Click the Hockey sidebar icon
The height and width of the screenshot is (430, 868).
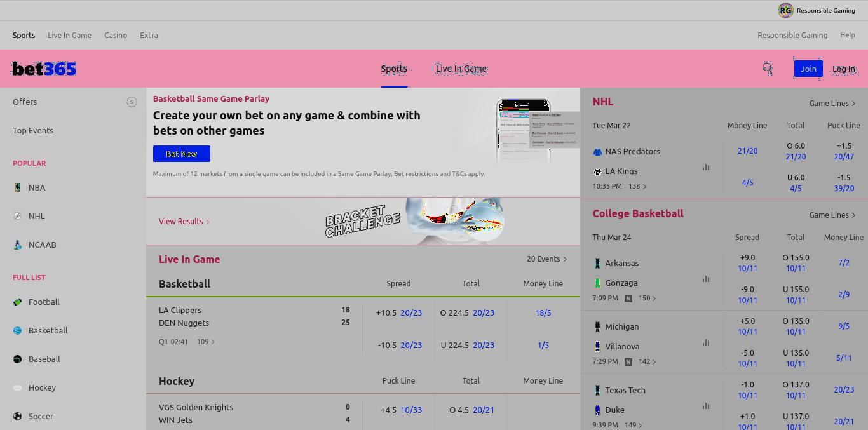[18, 387]
